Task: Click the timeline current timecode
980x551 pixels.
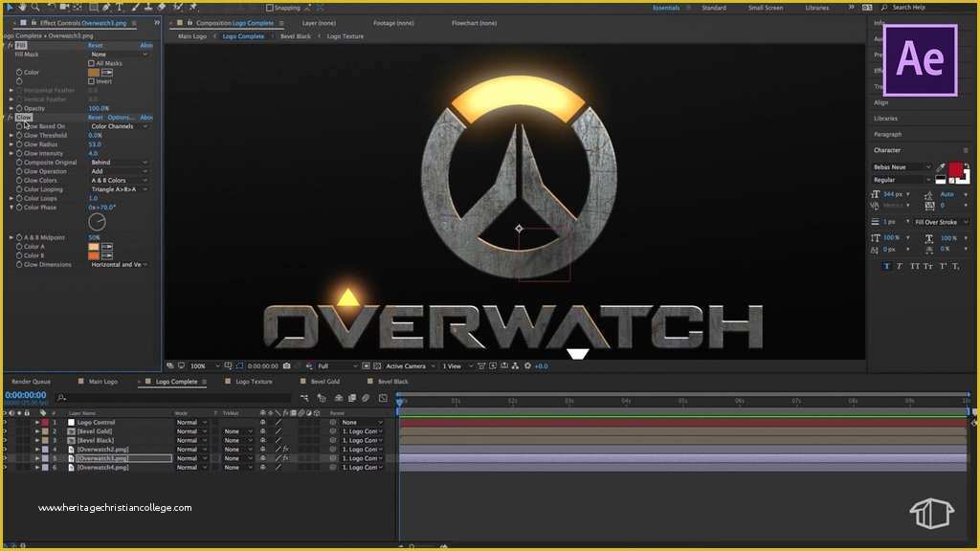Action: tap(26, 395)
